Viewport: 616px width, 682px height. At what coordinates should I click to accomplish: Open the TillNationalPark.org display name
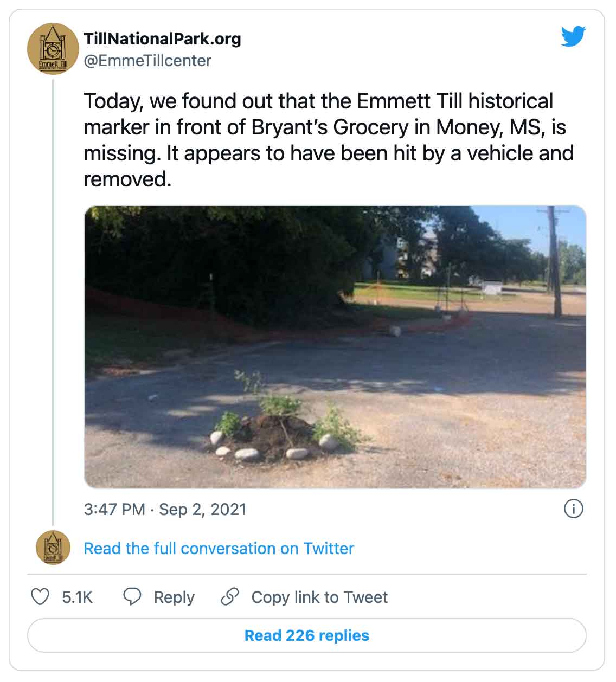pyautogui.click(x=163, y=39)
